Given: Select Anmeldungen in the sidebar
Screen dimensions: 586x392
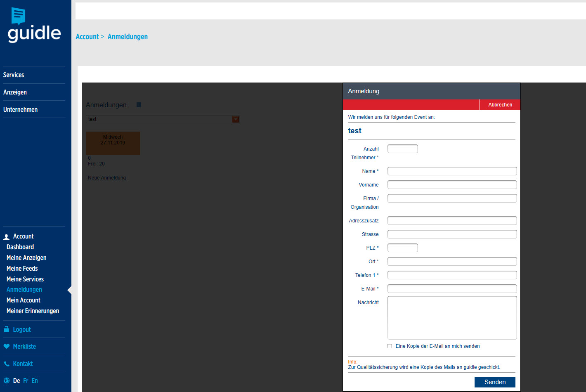Looking at the screenshot, I should 24,290.
